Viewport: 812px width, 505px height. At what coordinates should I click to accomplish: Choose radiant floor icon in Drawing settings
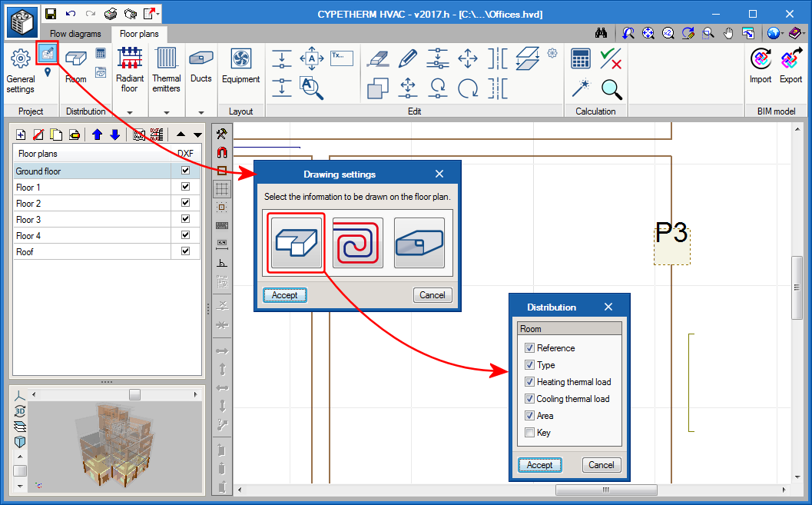click(358, 243)
